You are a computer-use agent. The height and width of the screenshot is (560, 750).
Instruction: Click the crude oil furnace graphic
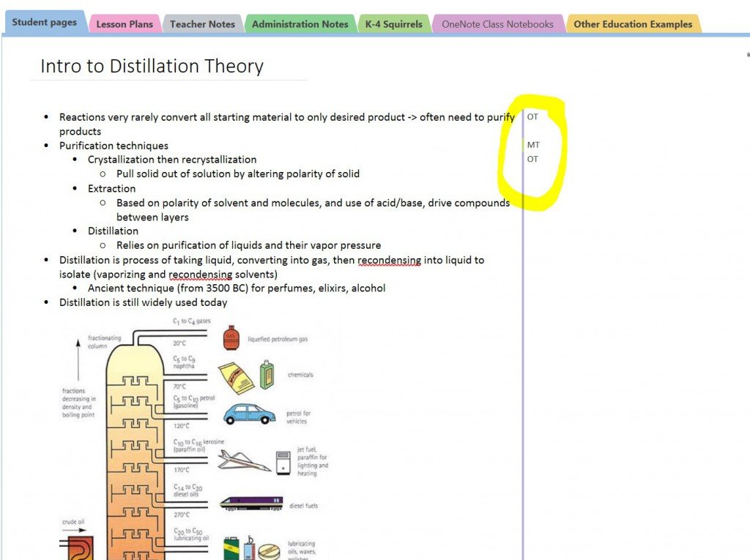pos(74,547)
